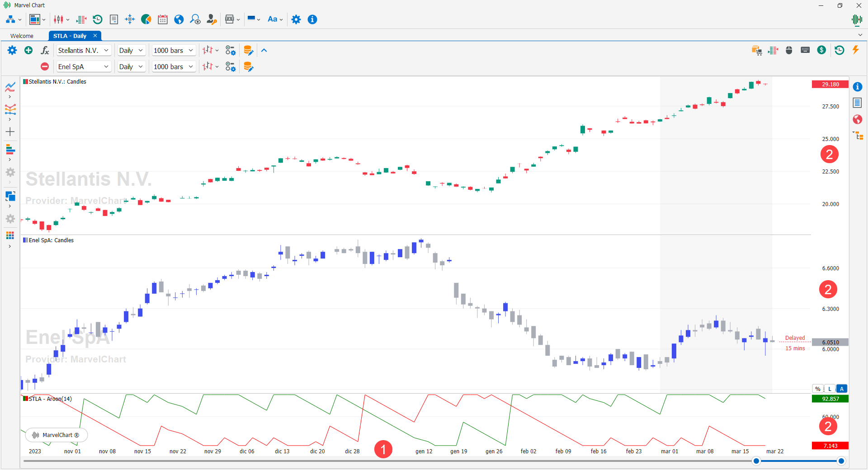This screenshot has height=470, width=868.
Task: Toggle keyboard trading icon
Action: (x=805, y=50)
